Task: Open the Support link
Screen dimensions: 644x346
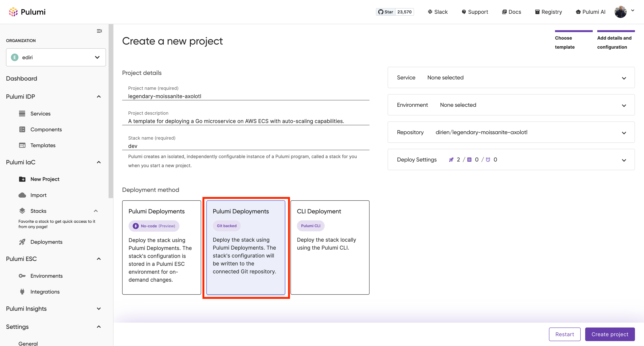Action: (475, 12)
